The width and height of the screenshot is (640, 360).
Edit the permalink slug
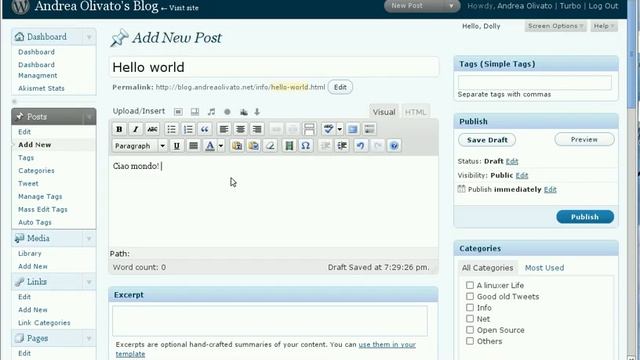click(340, 87)
